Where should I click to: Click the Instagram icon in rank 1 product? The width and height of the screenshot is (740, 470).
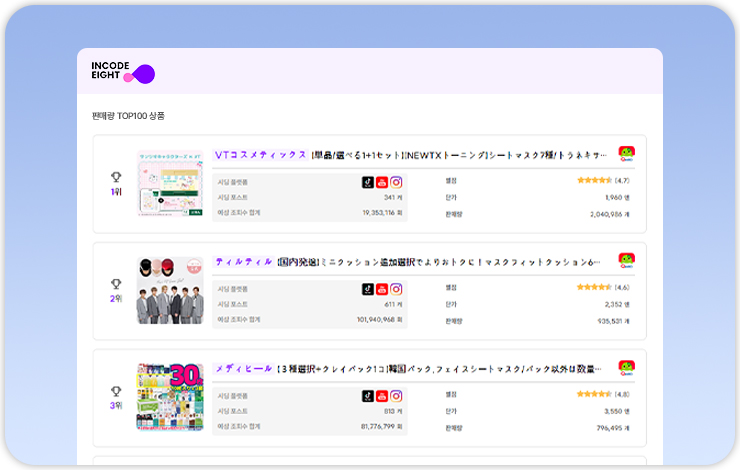396,182
